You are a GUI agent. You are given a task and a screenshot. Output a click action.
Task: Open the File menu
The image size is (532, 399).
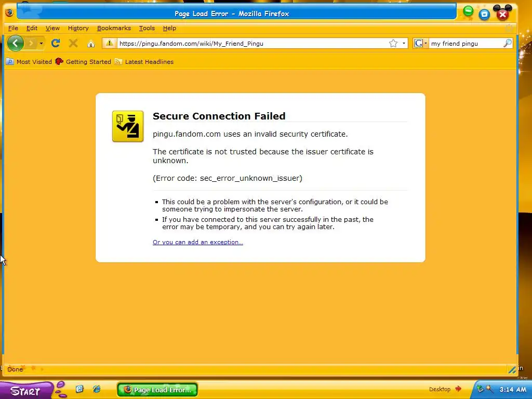(x=13, y=28)
